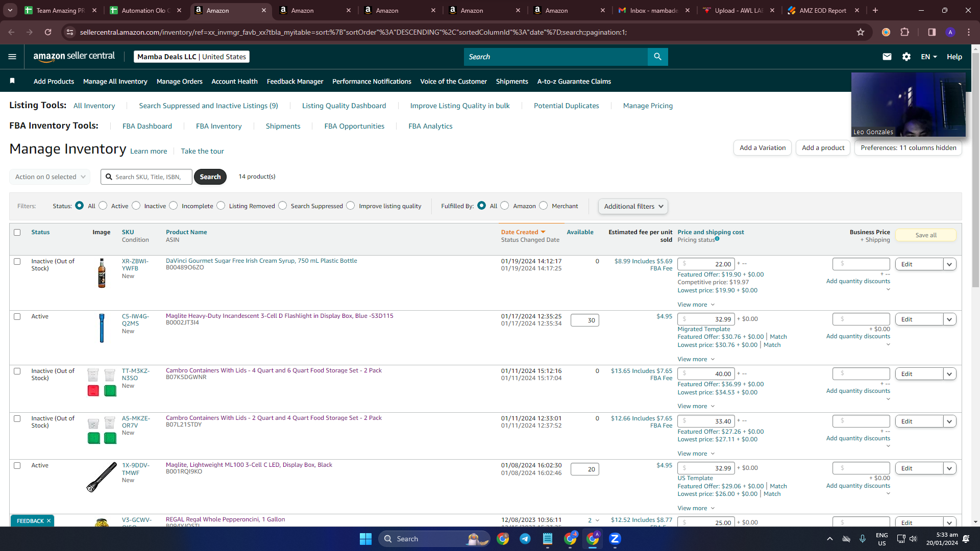Click the Add a Variation button

pos(763,148)
